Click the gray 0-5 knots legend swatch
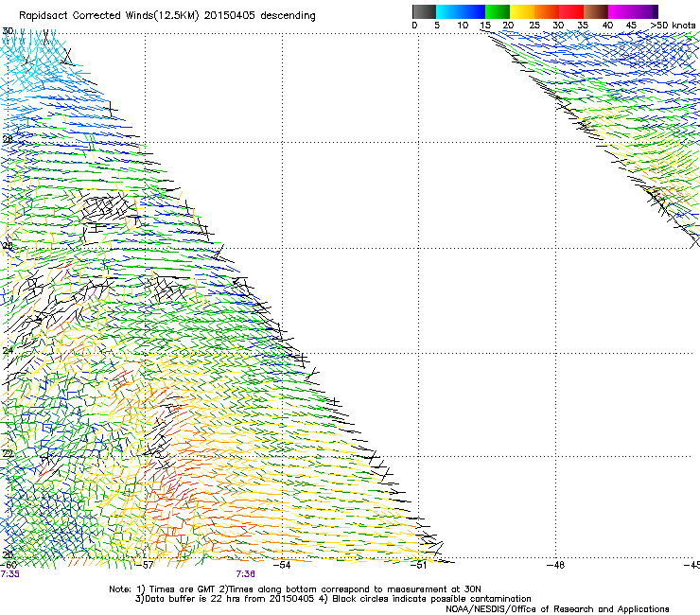700x615 pixels. 424,11
